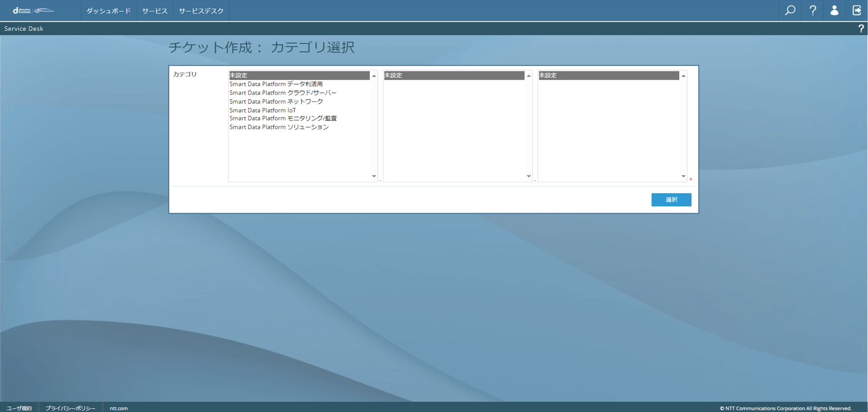Click the docomo business logo
This screenshot has width=868, height=412.
click(x=33, y=10)
